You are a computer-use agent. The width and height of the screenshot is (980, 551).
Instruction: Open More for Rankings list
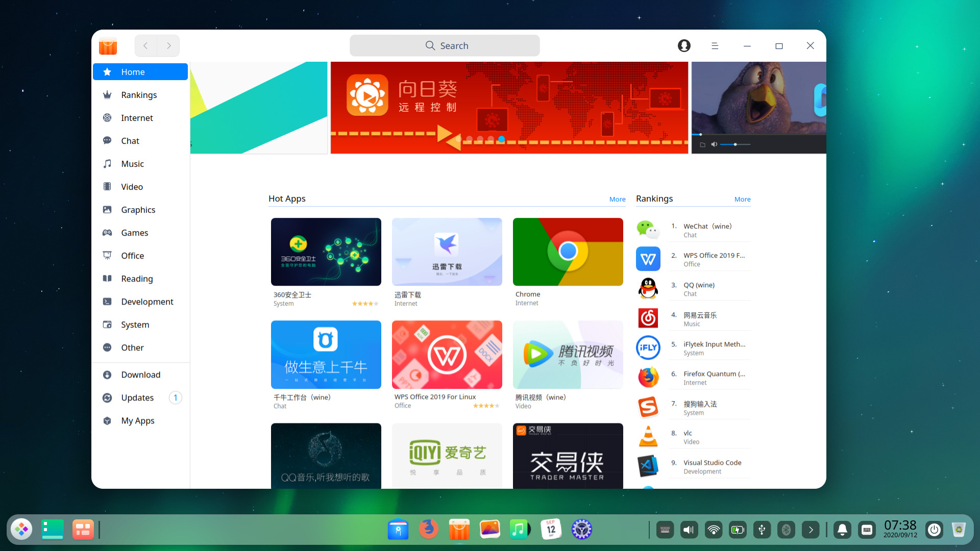click(742, 199)
